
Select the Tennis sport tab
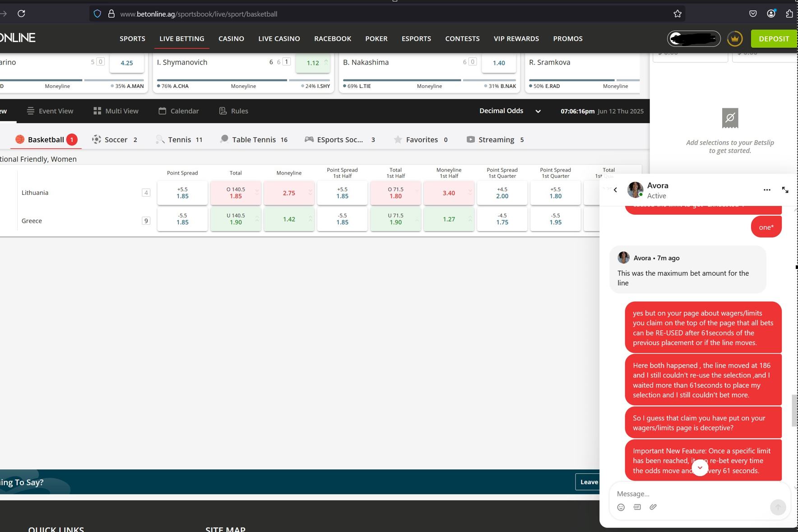tap(179, 140)
